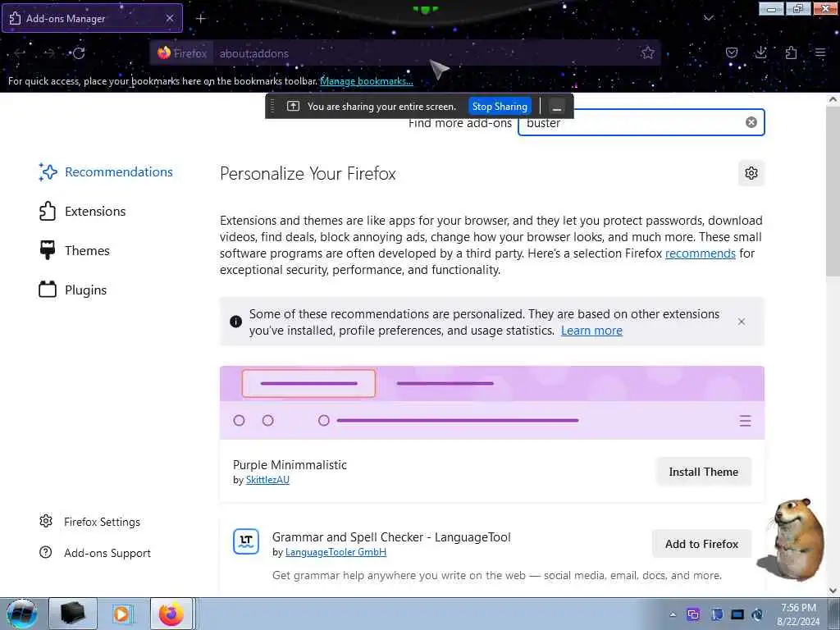The height and width of the screenshot is (630, 840).
Task: Click the volume tray icon
Action: pyautogui.click(x=757, y=614)
